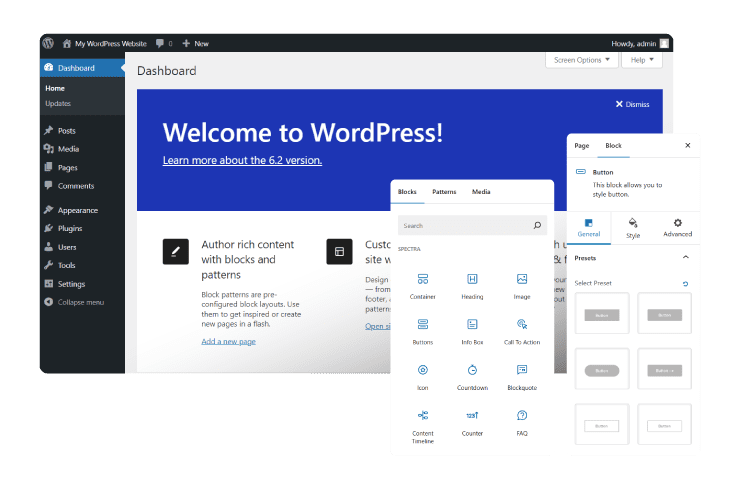Click the WordPress logo in admin bar
The height and width of the screenshot is (480, 734).
[48, 44]
